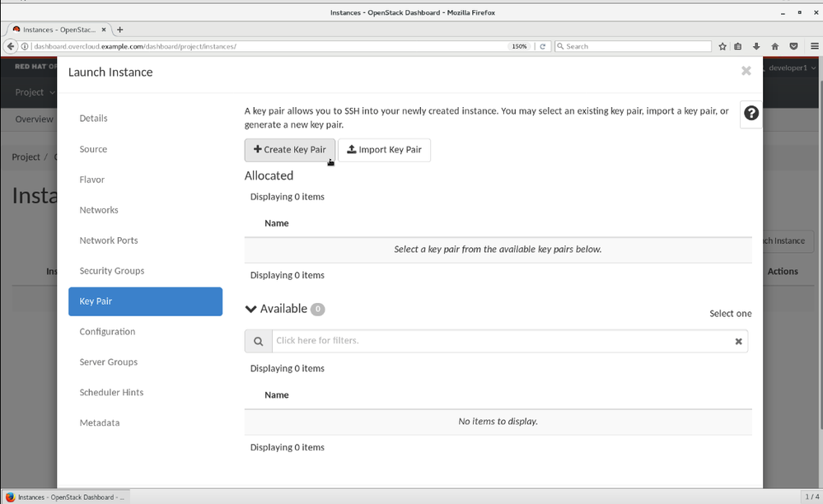Open Firefox downloads arrow icon
Screen dimensions: 823x504
(756, 46)
